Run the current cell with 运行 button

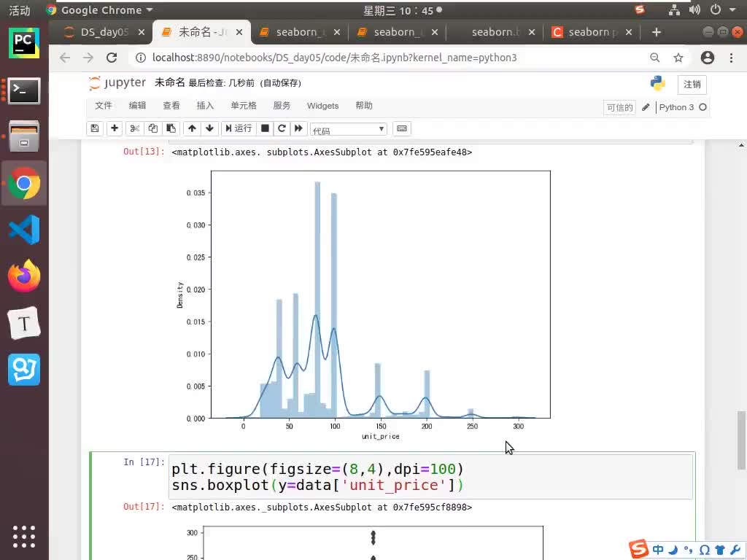[x=239, y=128]
